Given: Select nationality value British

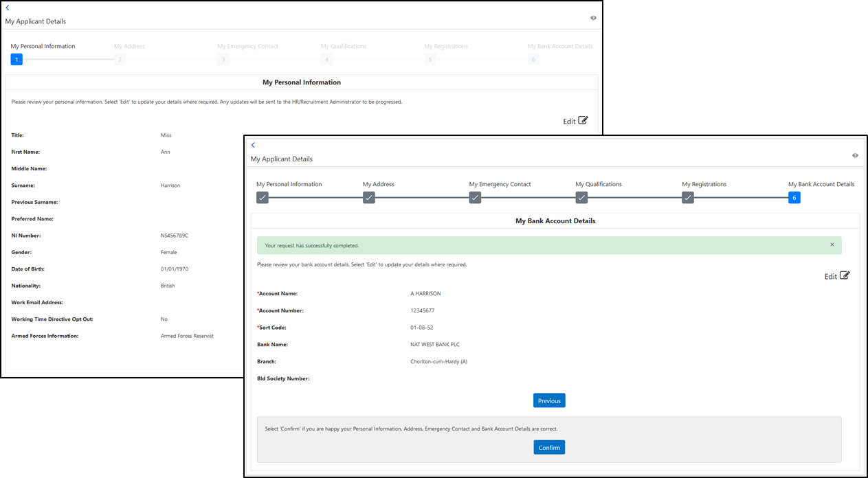Looking at the screenshot, I should coord(168,286).
